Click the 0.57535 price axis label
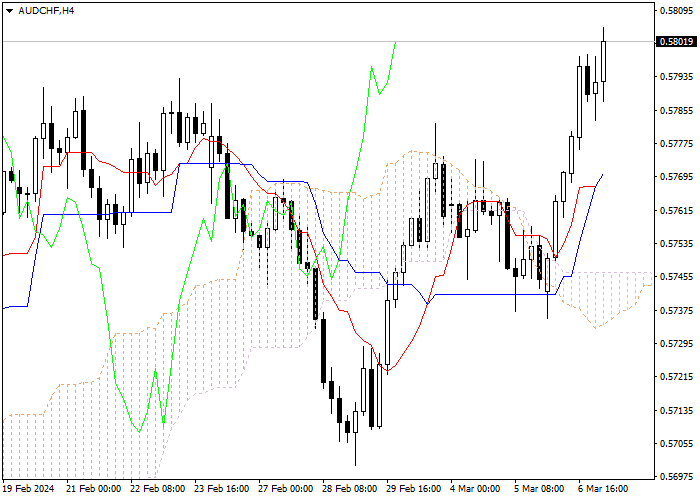This screenshot has height=500, width=700. pos(677,244)
